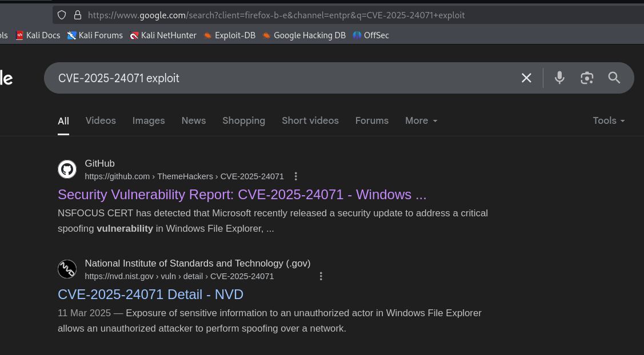Click the nvd.nist.gov vuln detail URL breadcrumb

[x=179, y=277]
